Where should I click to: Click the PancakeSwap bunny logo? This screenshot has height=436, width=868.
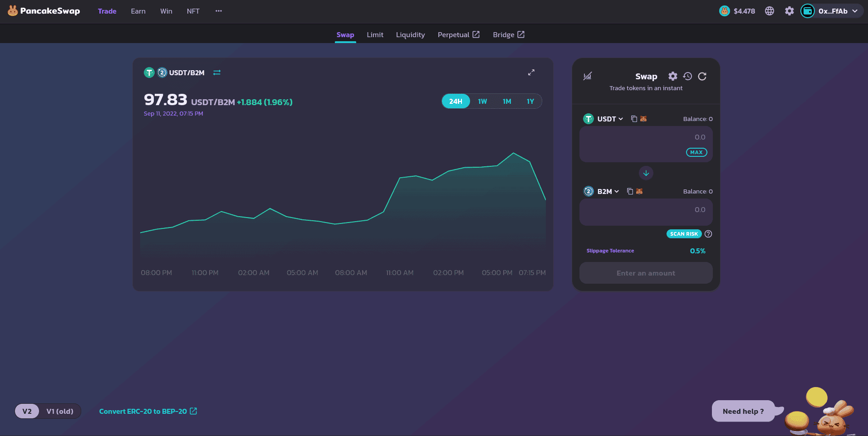pyautogui.click(x=13, y=11)
